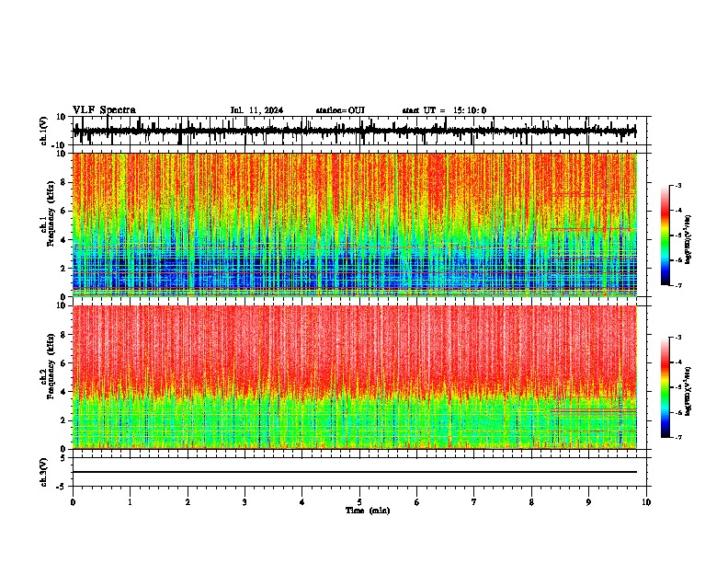Screen dimensions: 728x563
Task: Click time axis tick label "1"
Action: tap(130, 502)
